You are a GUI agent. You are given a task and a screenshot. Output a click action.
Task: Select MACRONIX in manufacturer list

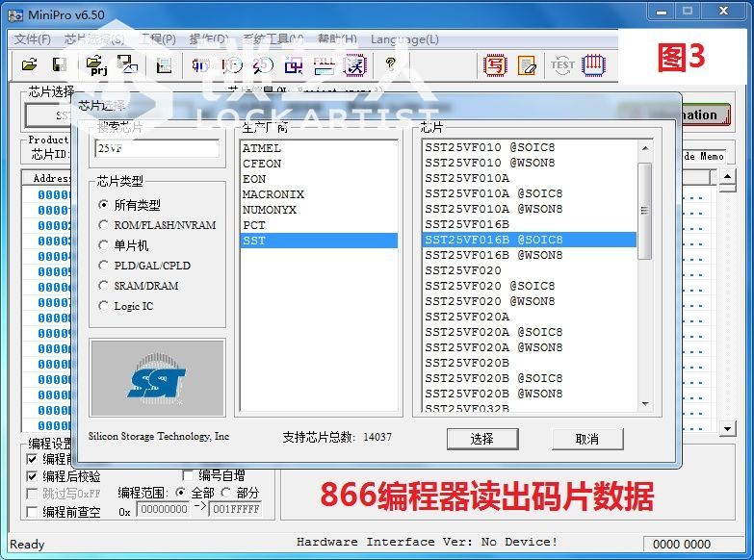(319, 194)
